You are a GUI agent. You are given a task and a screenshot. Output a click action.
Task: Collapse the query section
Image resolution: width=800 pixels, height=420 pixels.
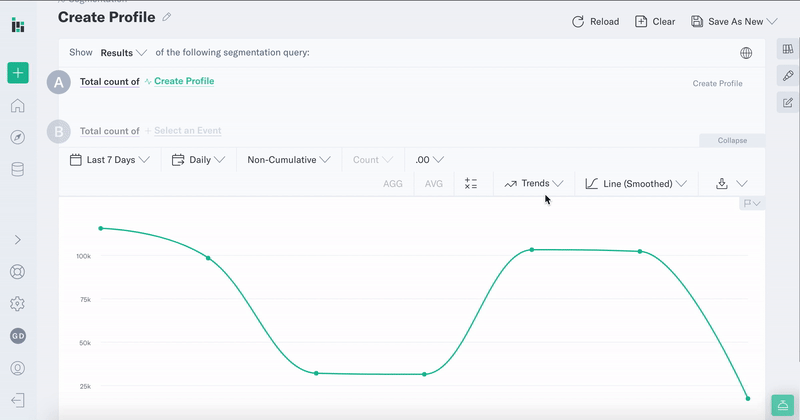pyautogui.click(x=732, y=140)
